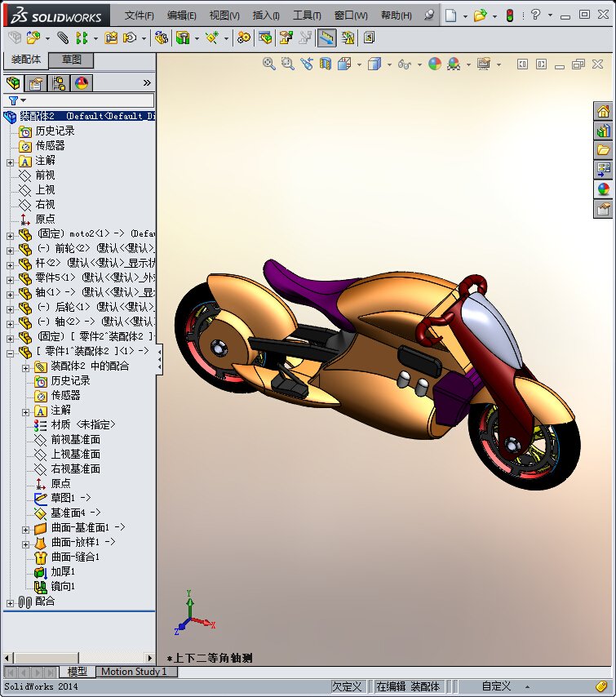Expand the 前轮<2> component node
Screen dimensions: 616x697
click(x=10, y=251)
